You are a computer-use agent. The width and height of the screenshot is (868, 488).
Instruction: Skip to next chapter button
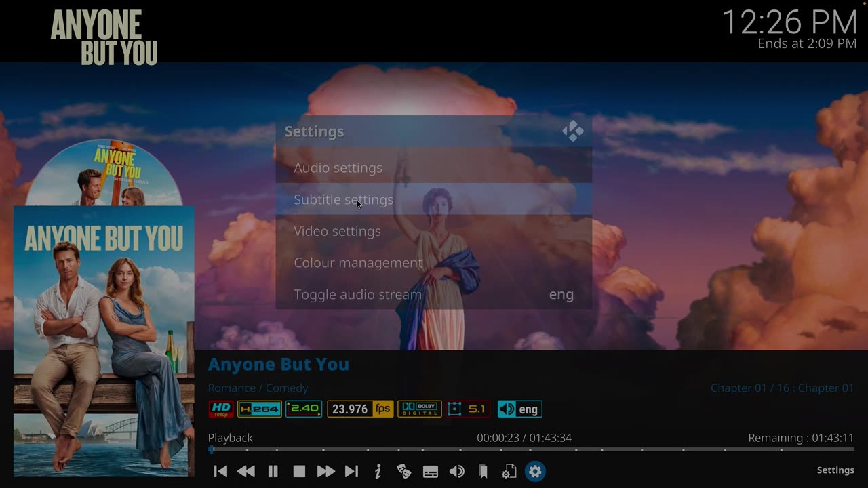[351, 471]
